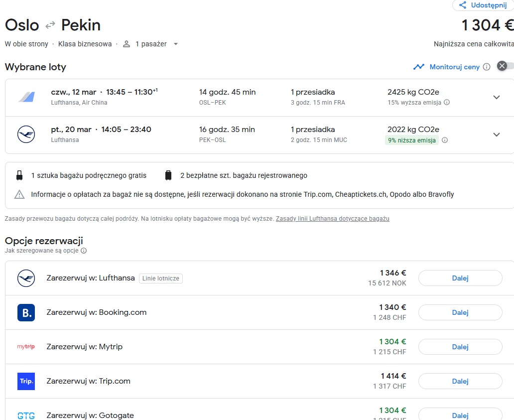Click '2 bezpłatne szt. bagażu rejestrowanego' text
Screen dimensions: 514x420
(244, 175)
